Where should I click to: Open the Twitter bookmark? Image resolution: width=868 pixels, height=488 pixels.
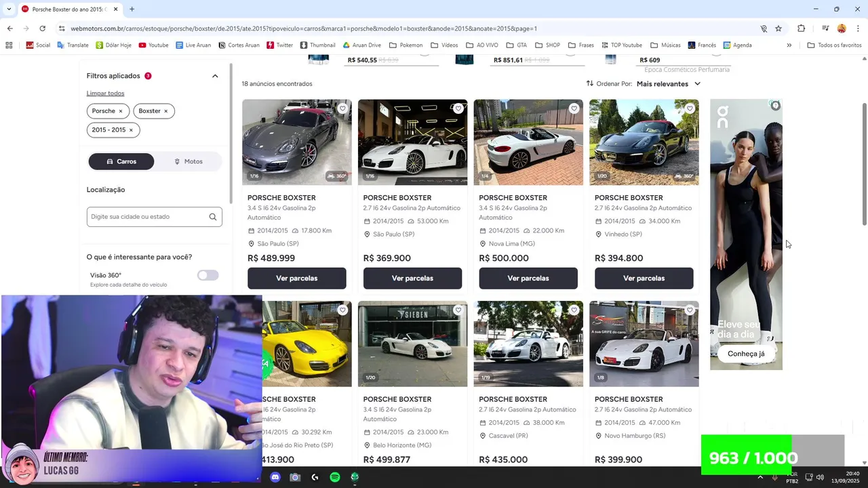click(280, 45)
